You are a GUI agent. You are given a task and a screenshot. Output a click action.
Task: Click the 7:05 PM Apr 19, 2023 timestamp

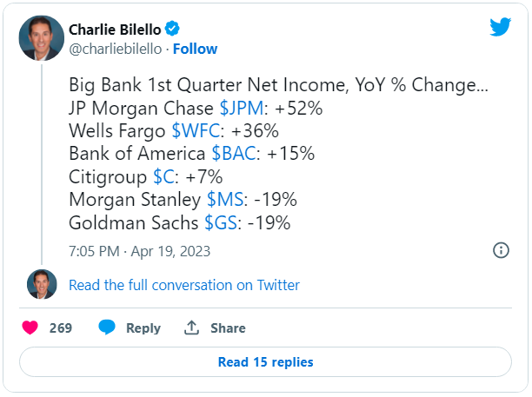(x=139, y=251)
